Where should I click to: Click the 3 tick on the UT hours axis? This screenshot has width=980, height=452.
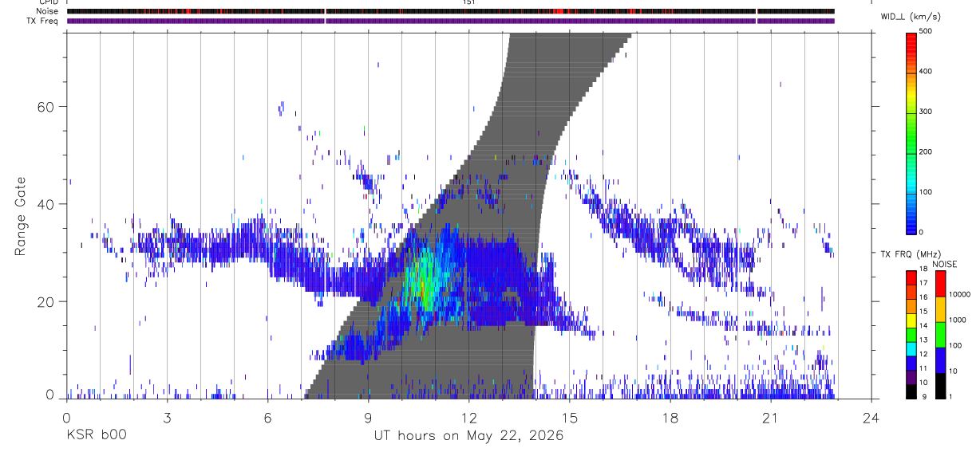(x=167, y=417)
